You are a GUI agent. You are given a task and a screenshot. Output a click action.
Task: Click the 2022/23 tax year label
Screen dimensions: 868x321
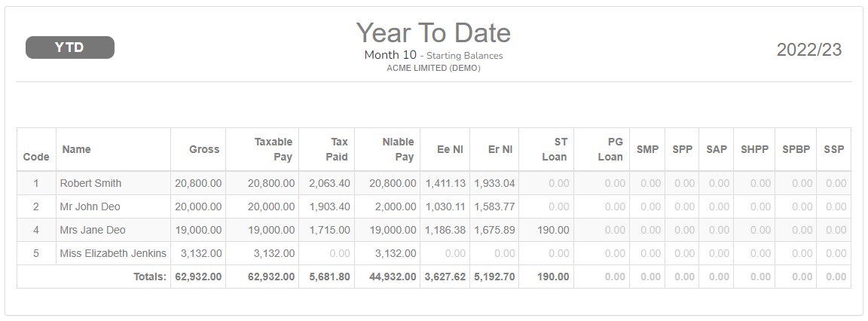[808, 50]
